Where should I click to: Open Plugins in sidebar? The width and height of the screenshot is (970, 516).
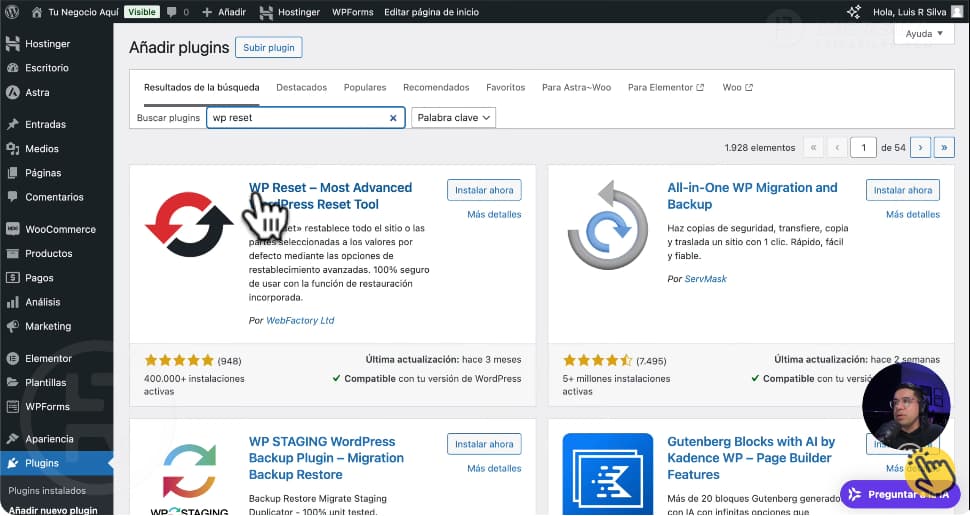[x=56, y=463]
